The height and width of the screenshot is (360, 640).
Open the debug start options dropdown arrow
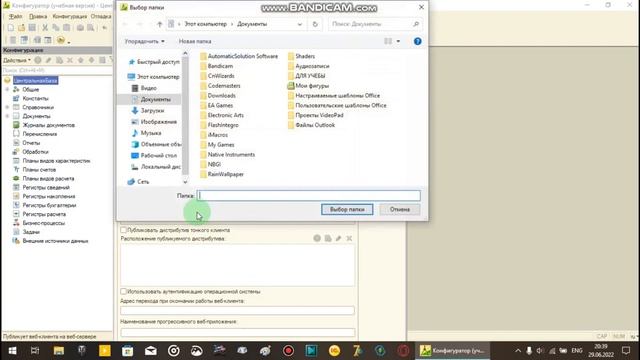pos(69,41)
